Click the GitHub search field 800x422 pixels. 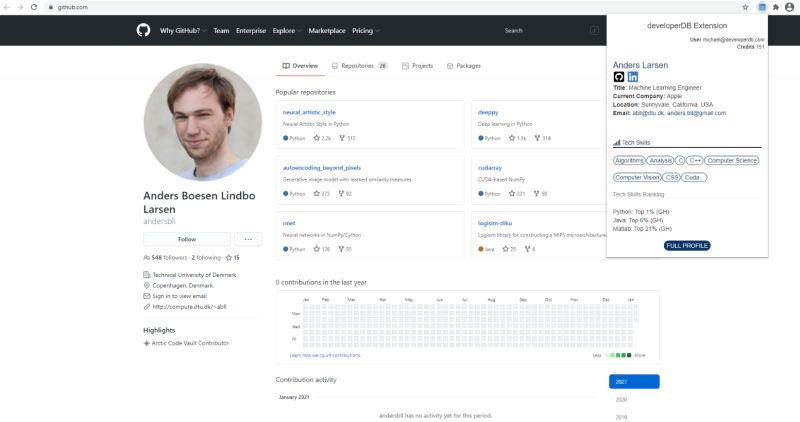pyautogui.click(x=550, y=31)
